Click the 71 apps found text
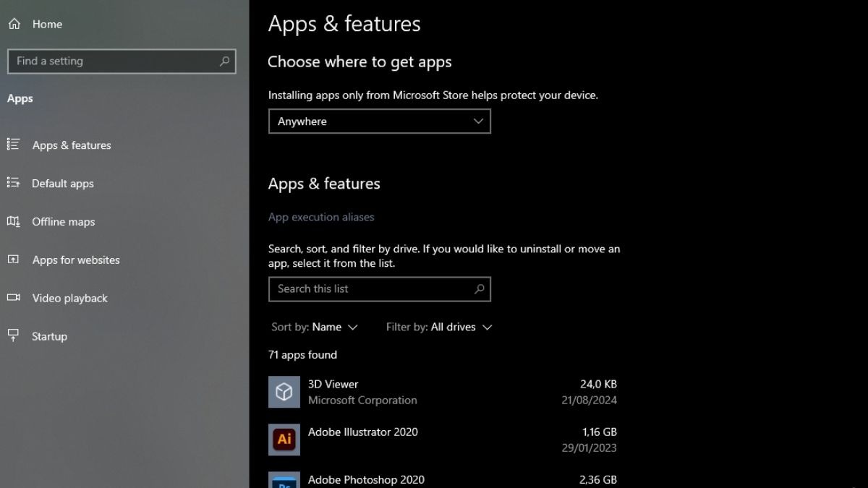The height and width of the screenshot is (488, 868). [302, 355]
